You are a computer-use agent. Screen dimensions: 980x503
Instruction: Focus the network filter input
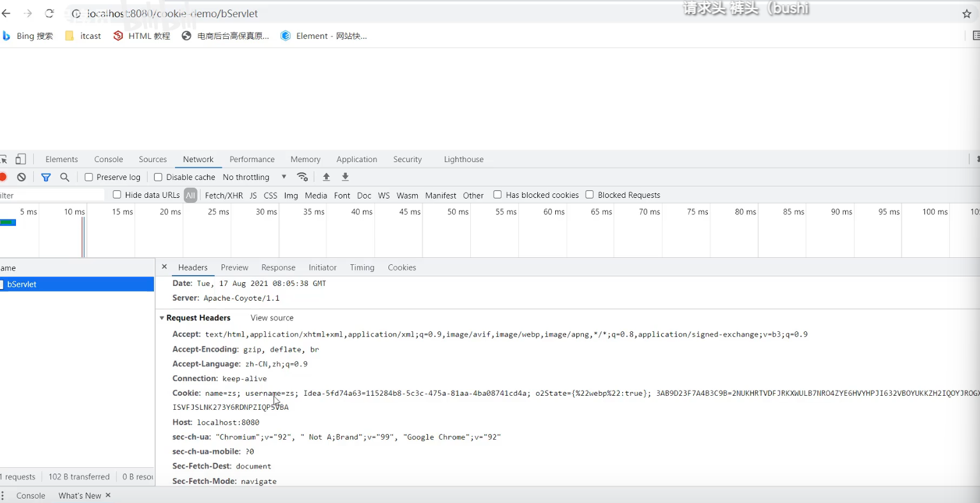click(52, 195)
